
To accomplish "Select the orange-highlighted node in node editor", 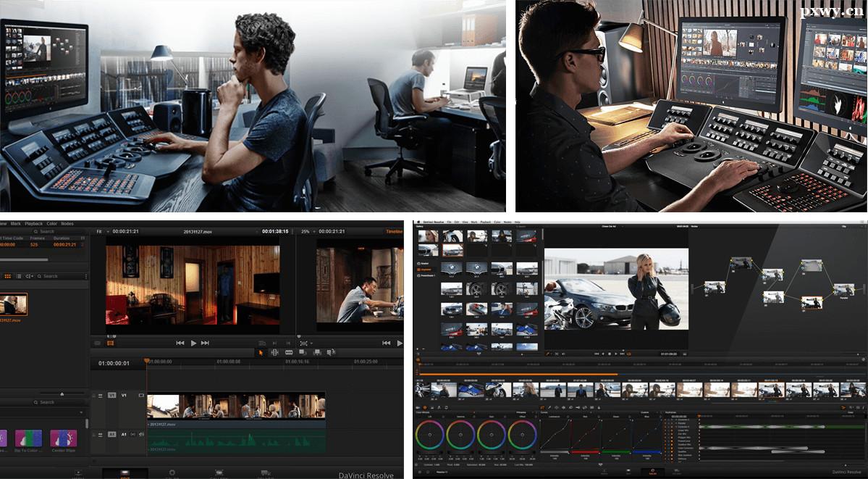I will click(x=811, y=302).
